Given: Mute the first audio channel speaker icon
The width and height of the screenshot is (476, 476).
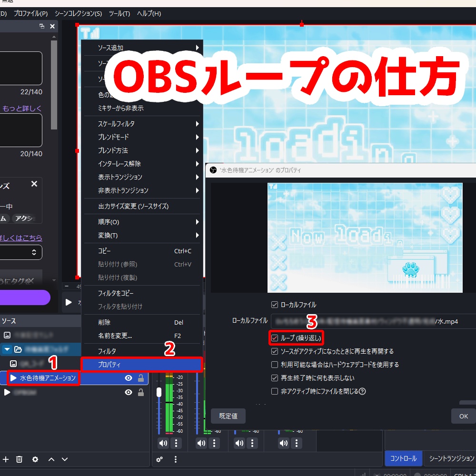Looking at the screenshot, I should tap(163, 443).
